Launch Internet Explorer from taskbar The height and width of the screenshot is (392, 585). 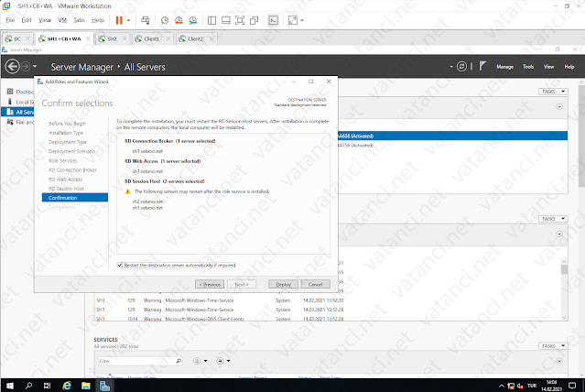tap(67, 386)
